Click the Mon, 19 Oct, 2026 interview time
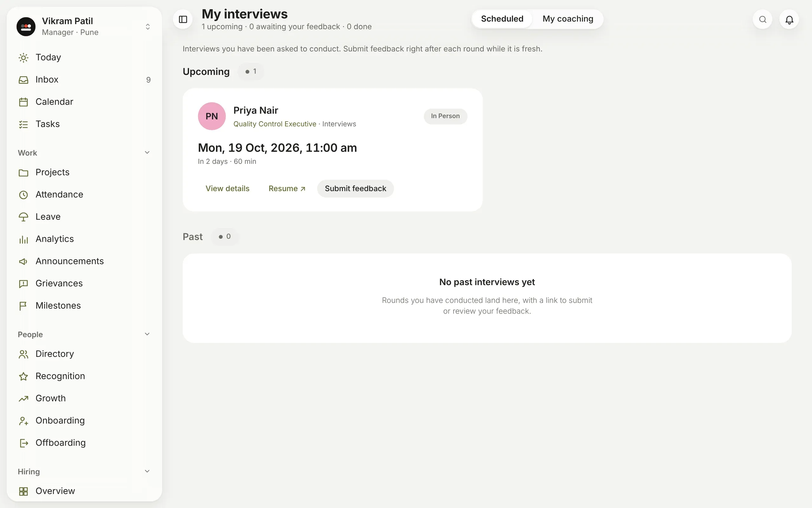This screenshot has height=508, width=812. 278,148
